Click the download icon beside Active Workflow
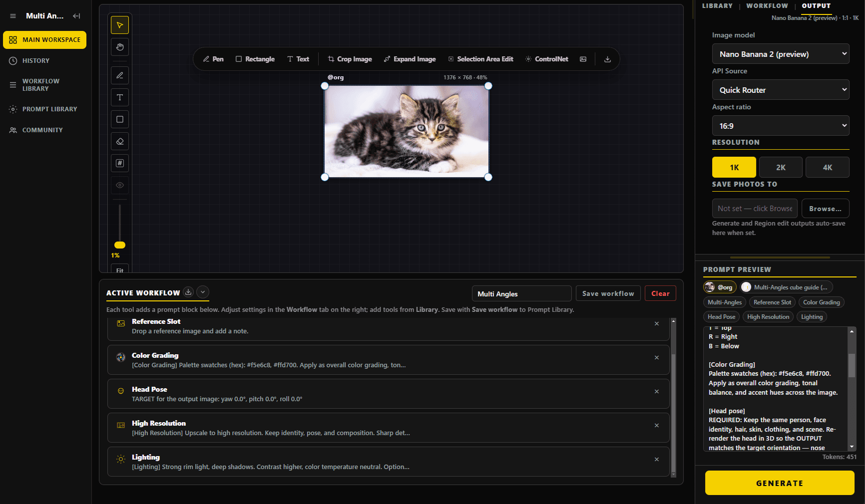 pyautogui.click(x=188, y=292)
